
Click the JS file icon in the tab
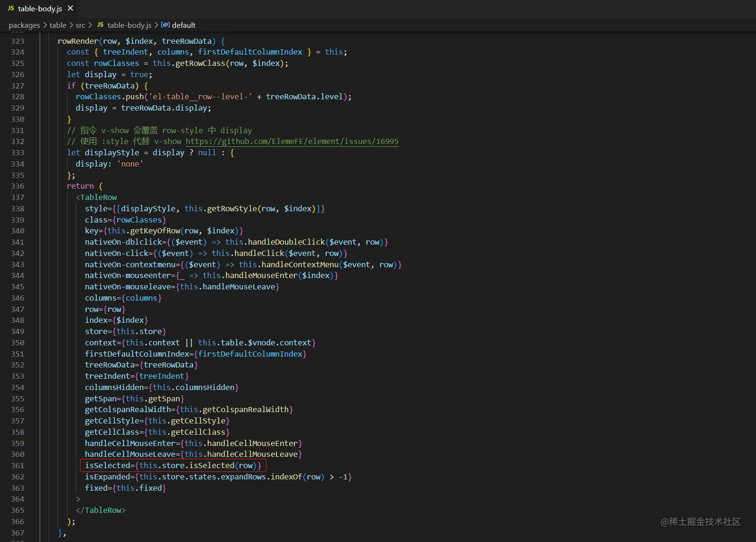(11, 8)
